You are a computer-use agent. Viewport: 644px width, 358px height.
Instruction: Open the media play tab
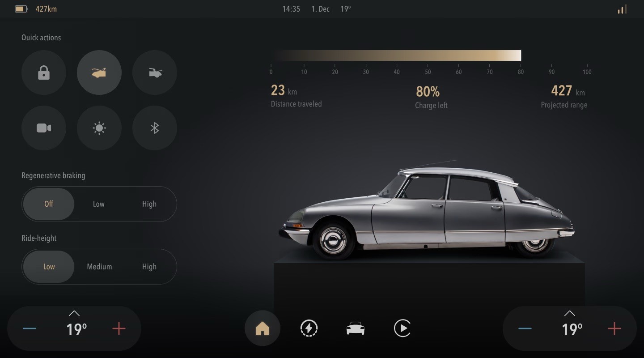(402, 328)
